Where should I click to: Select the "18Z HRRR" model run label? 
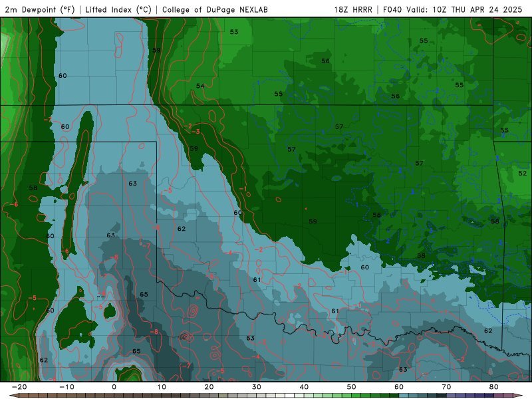click(353, 9)
